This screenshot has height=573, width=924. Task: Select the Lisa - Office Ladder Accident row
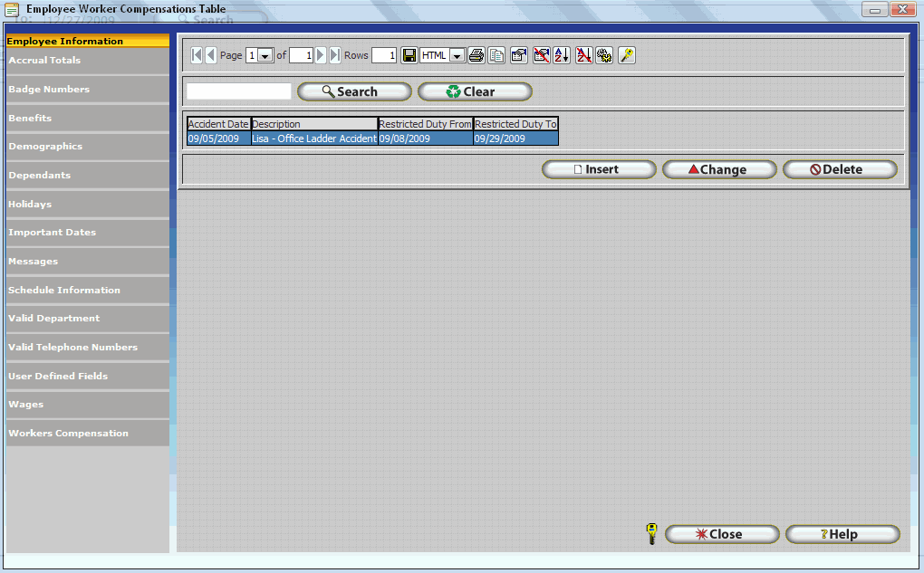(313, 138)
